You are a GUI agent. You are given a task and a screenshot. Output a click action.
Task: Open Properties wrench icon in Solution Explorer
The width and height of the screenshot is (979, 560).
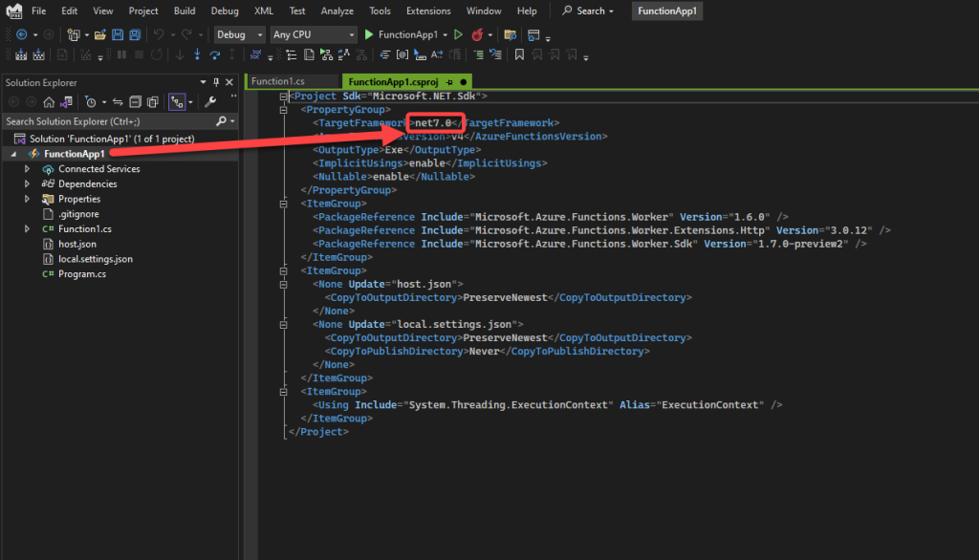click(x=210, y=101)
